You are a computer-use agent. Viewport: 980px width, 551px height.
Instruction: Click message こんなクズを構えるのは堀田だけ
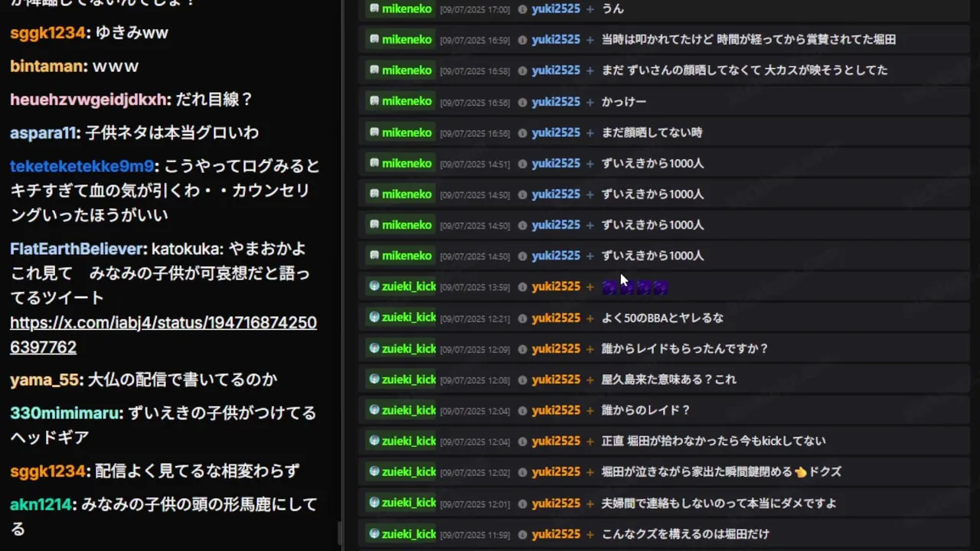point(685,534)
